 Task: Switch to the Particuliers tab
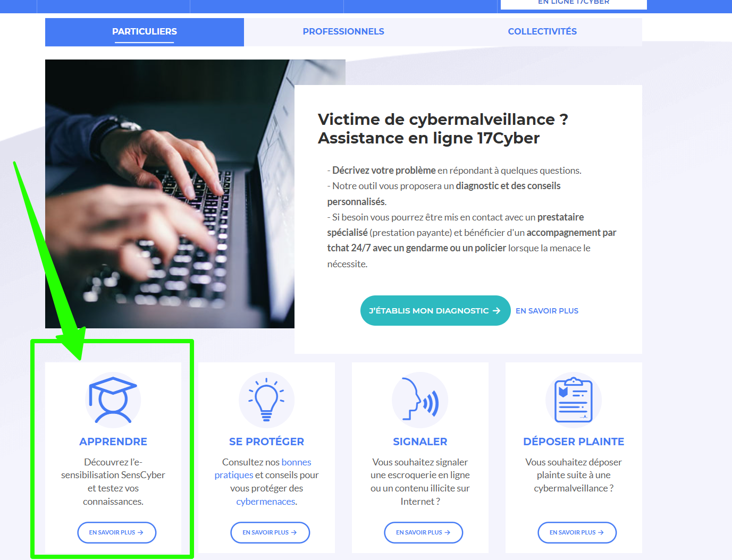tap(145, 32)
